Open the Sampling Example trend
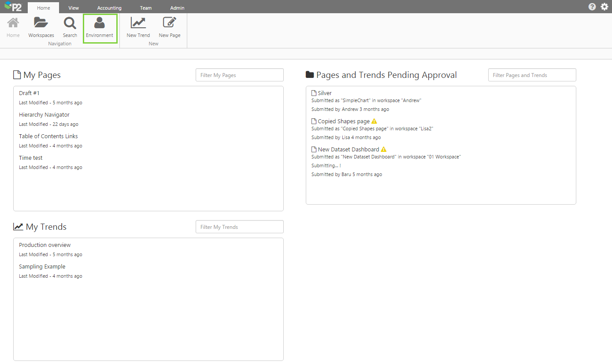 [x=42, y=267]
